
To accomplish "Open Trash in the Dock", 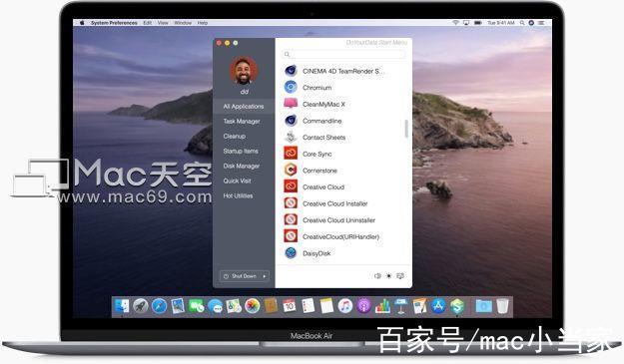I will coord(502,306).
